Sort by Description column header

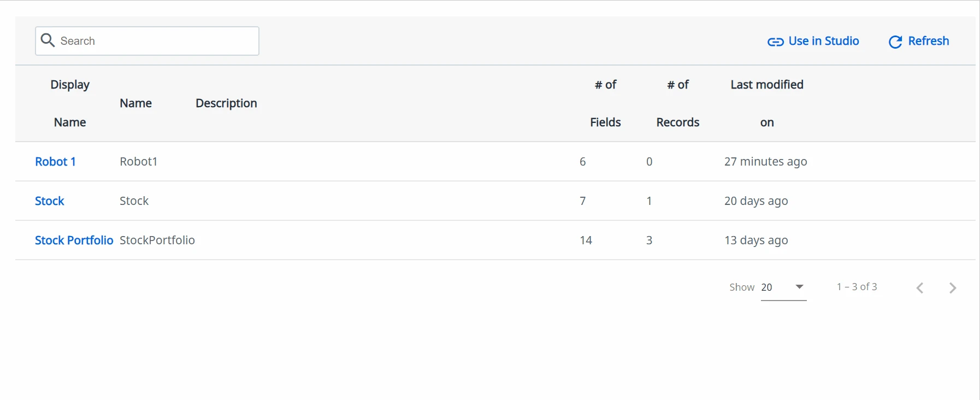(x=226, y=103)
